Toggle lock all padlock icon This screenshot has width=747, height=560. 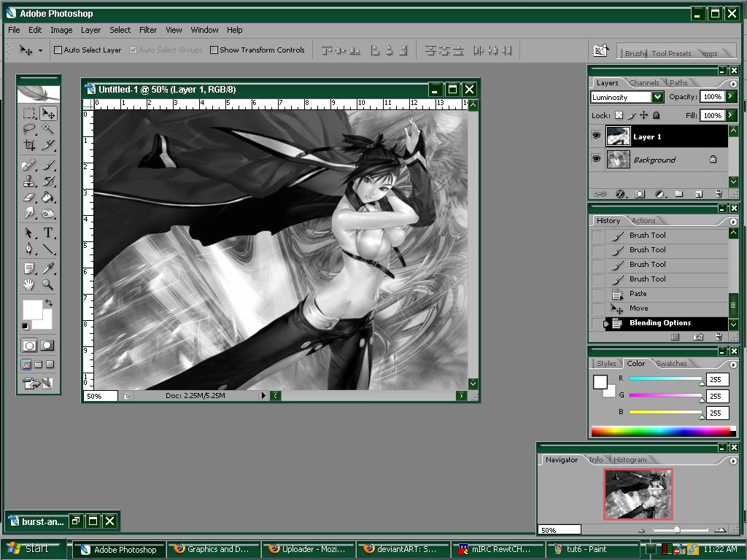pyautogui.click(x=656, y=115)
